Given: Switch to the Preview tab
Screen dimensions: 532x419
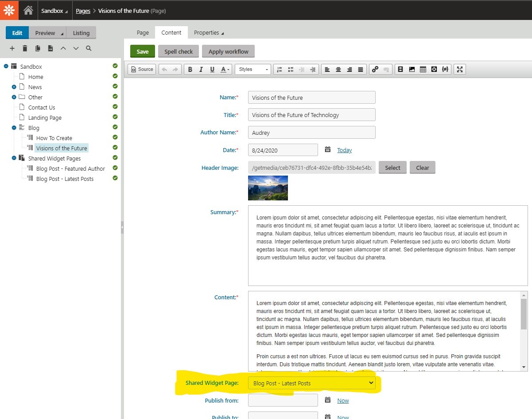Looking at the screenshot, I should [45, 33].
